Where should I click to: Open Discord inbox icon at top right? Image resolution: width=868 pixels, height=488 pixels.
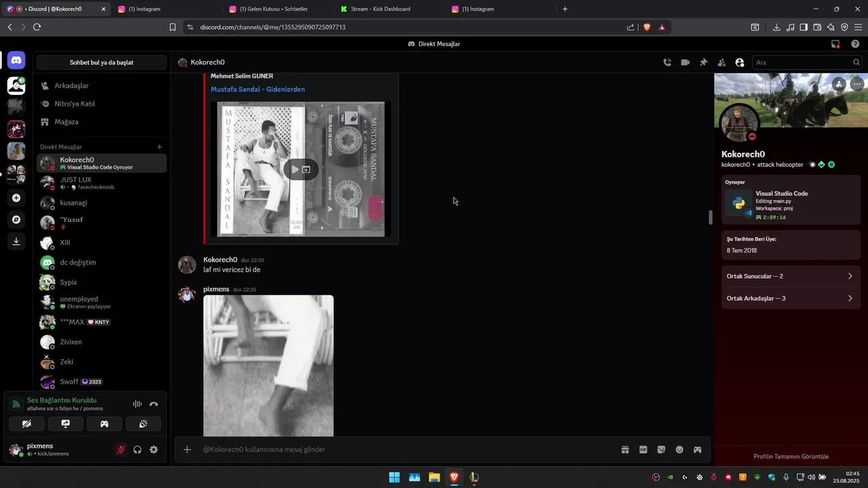[x=835, y=44]
